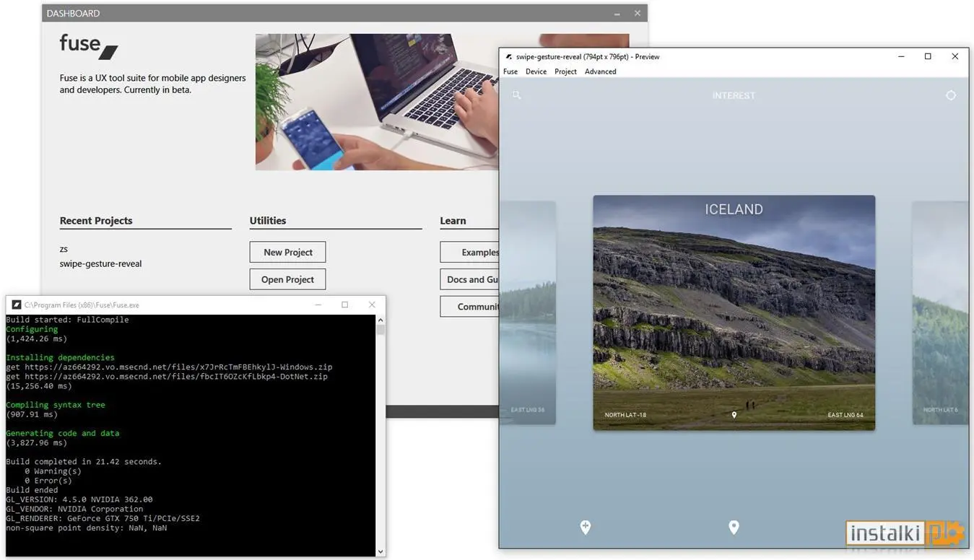Open the Project menu in Preview window
The height and width of the screenshot is (560, 974).
(565, 71)
